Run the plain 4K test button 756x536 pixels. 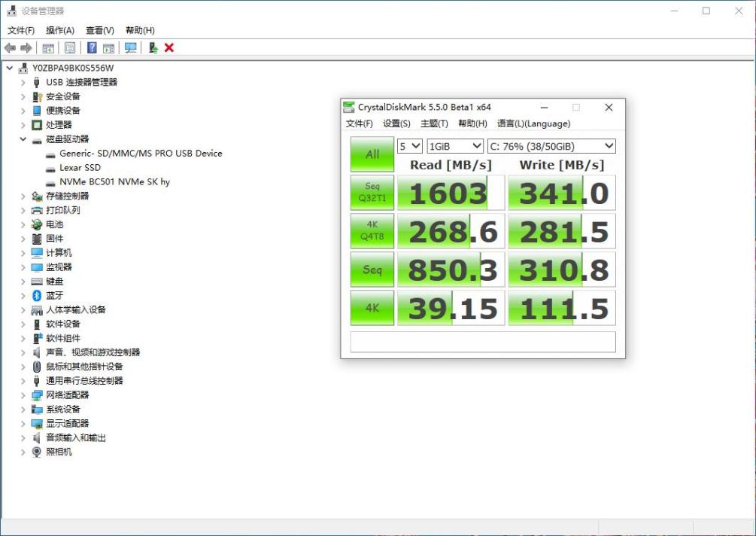372,308
